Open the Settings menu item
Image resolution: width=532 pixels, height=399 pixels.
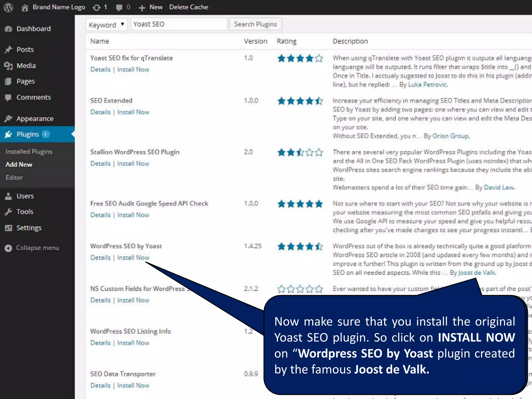click(29, 228)
